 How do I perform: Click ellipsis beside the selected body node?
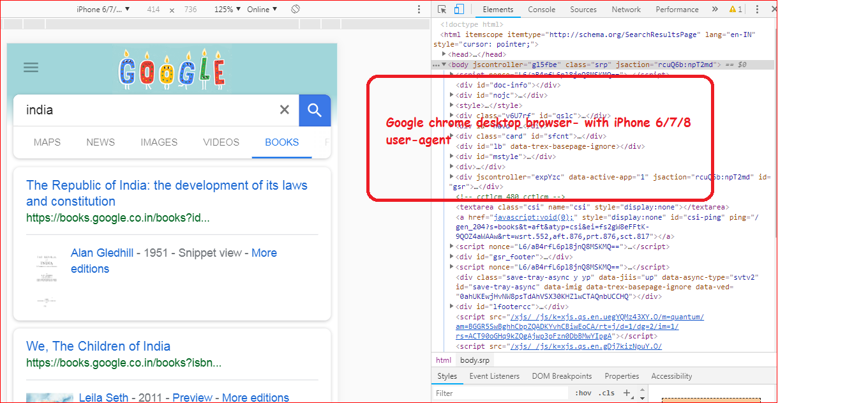(437, 65)
